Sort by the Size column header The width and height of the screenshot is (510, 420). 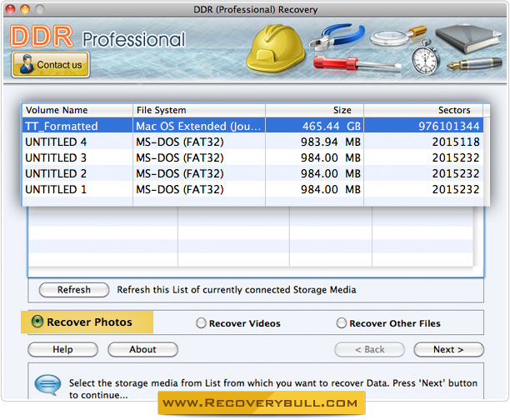coord(314,110)
